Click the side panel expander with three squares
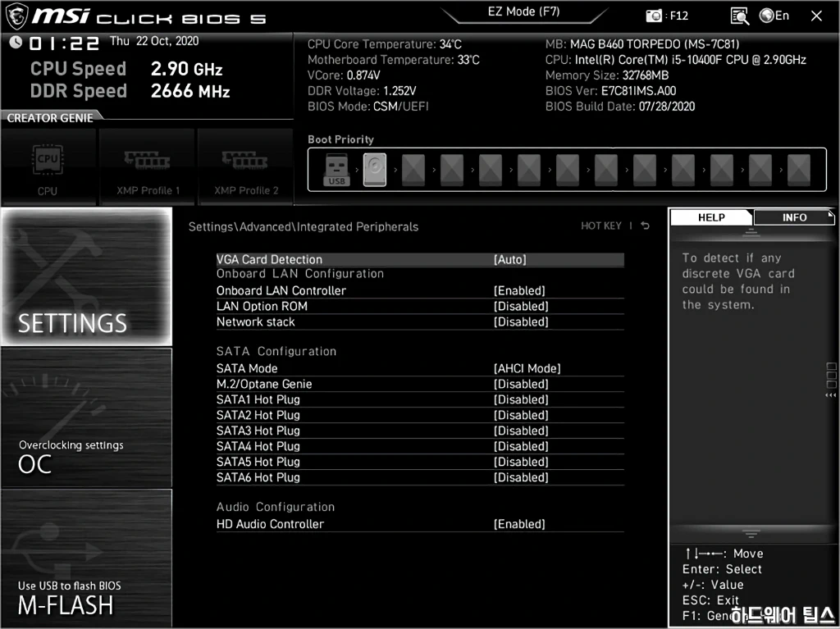This screenshot has width=840, height=629. click(x=831, y=380)
